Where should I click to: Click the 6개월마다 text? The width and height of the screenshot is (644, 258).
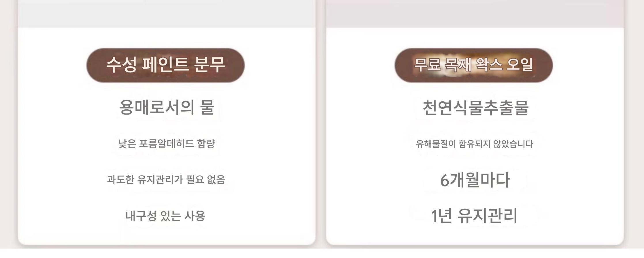(x=475, y=180)
